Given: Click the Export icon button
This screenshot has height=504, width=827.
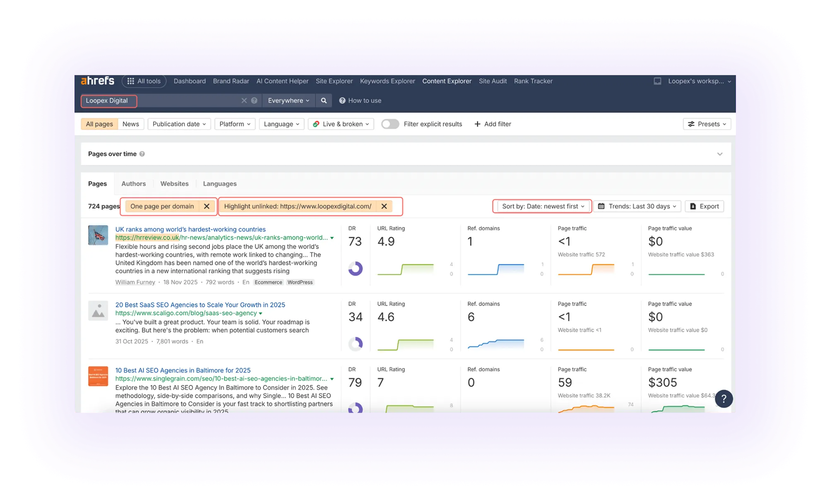Looking at the screenshot, I should [x=692, y=206].
